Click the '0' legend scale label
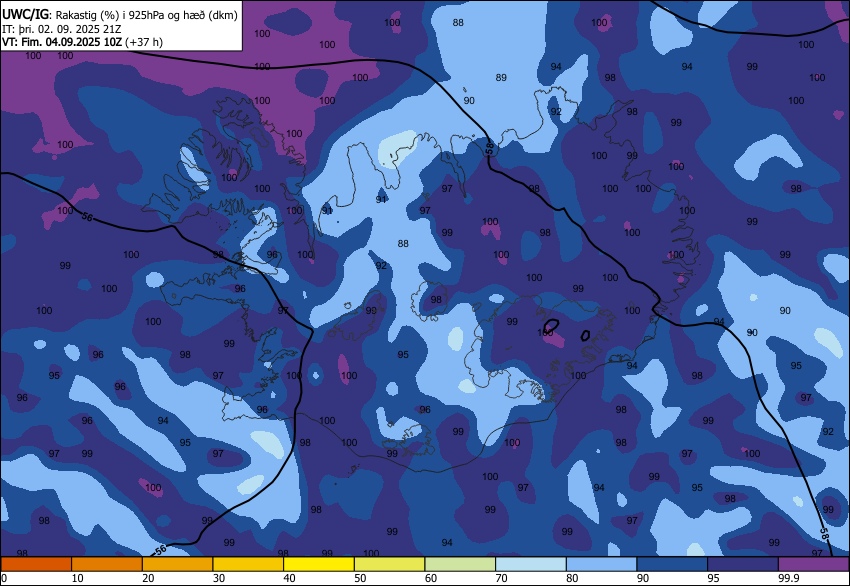850x586 pixels. coord(4,578)
